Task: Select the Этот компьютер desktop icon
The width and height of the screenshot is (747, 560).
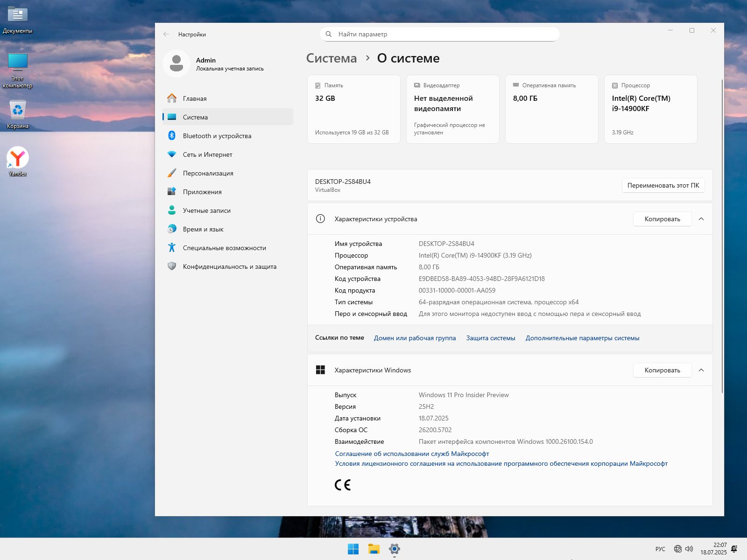Action: click(18, 70)
